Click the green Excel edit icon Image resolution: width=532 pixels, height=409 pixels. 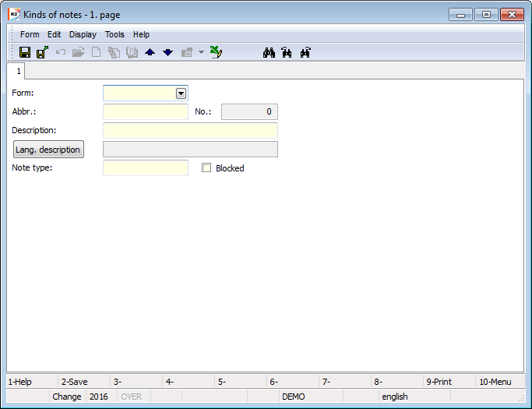[x=216, y=52]
